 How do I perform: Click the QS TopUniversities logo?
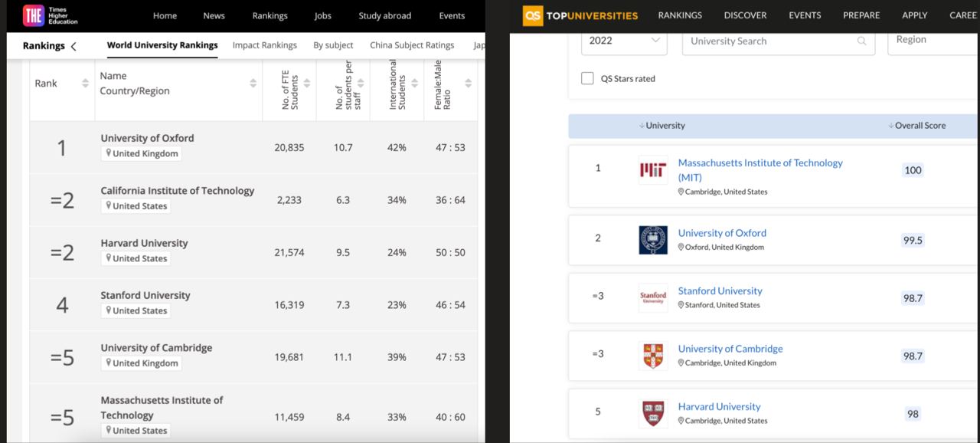581,15
